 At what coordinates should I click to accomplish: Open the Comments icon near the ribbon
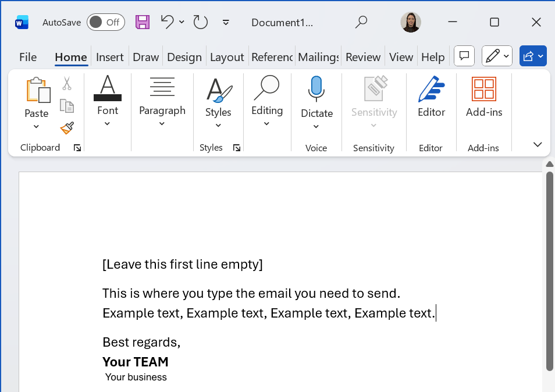tap(464, 56)
